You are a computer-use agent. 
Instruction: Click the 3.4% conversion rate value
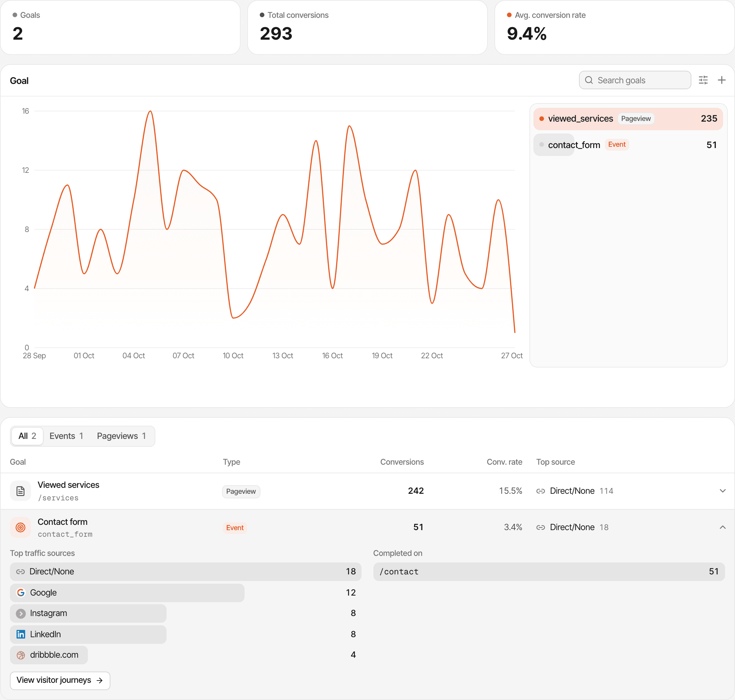(513, 527)
